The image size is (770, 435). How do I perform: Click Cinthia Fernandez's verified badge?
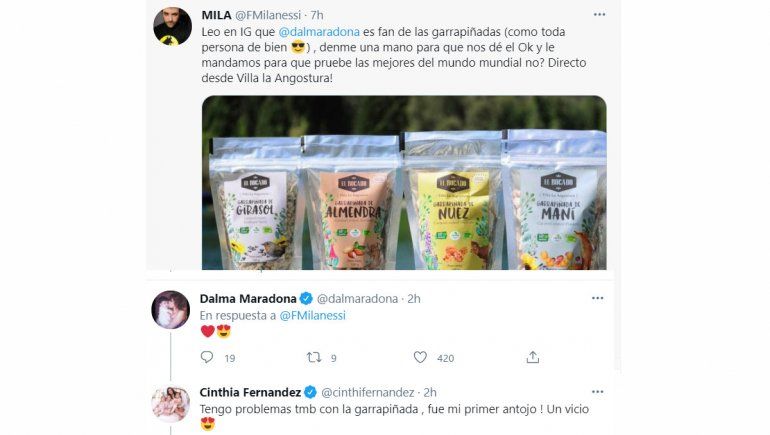[x=312, y=391]
